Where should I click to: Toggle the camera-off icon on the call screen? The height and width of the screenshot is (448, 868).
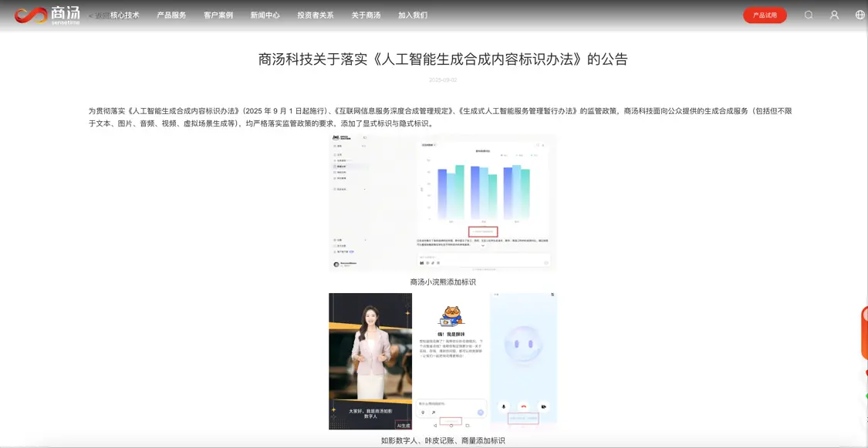click(x=543, y=406)
